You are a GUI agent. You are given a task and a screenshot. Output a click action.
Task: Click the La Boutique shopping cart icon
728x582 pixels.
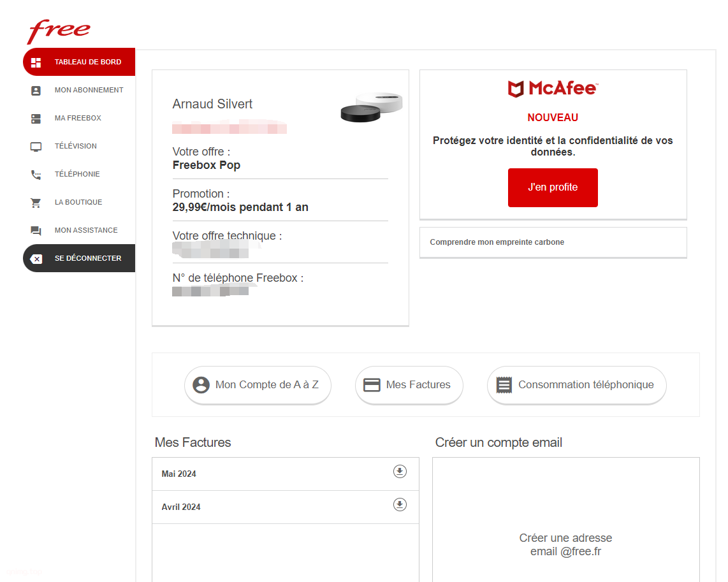click(x=36, y=203)
